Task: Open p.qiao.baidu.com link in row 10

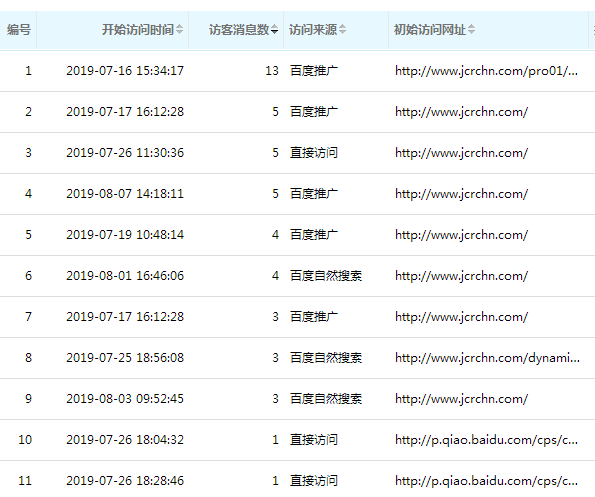Action: [x=486, y=439]
